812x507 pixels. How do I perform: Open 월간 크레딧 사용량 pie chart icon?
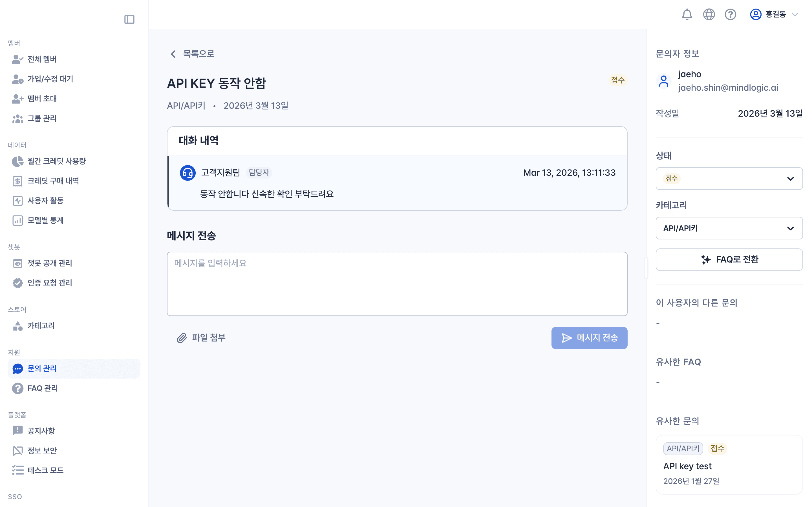17,161
